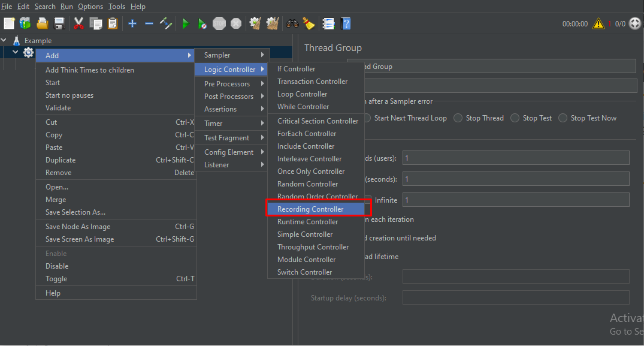Choose Recording Controller from the submenu
Viewport: 644px width, 346px height.
pos(316,209)
